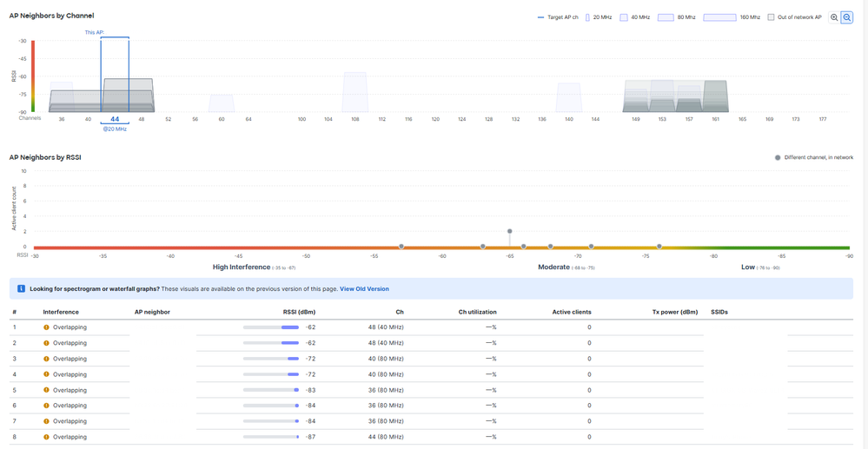This screenshot has height=449, width=868.
Task: Click the '-87' RSSI value
Action: point(310,437)
